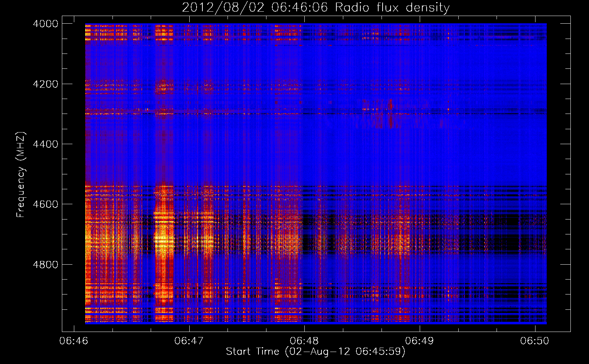589x364 pixels.
Task: Click the 06:48 time axis label
Action: click(x=304, y=341)
